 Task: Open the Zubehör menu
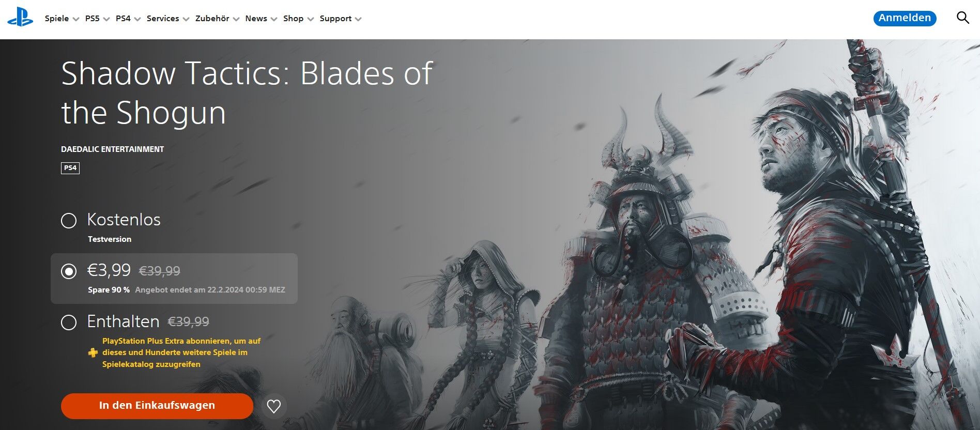tap(217, 19)
